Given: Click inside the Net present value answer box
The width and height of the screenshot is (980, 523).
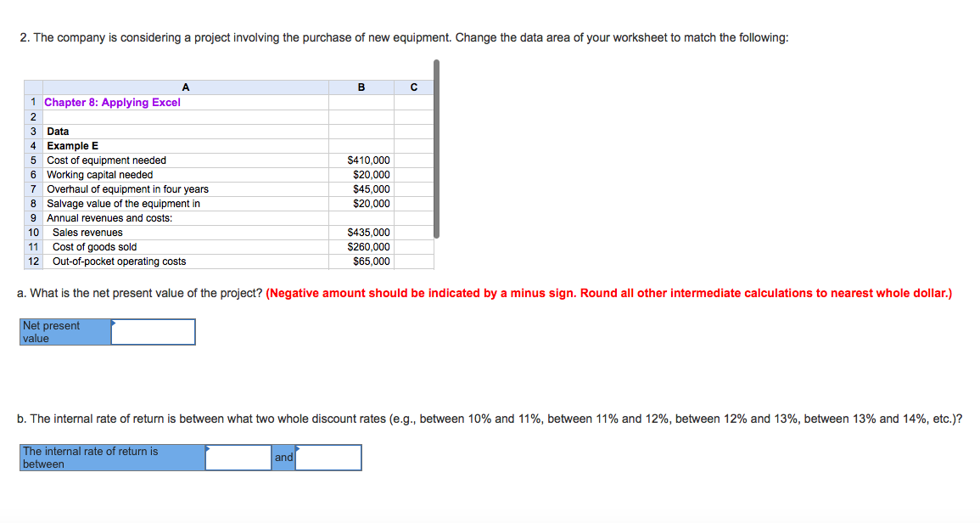Looking at the screenshot, I should [153, 331].
